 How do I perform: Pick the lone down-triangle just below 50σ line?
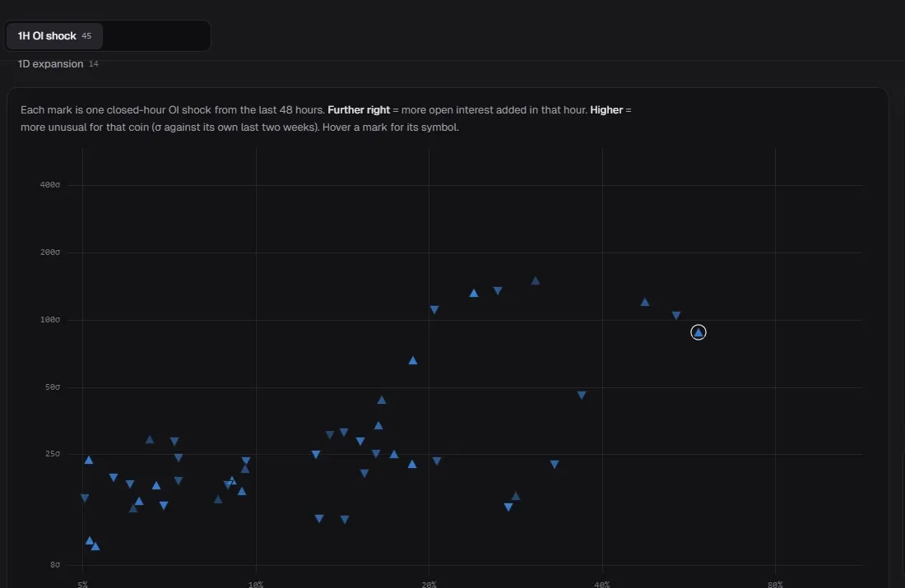coord(582,396)
